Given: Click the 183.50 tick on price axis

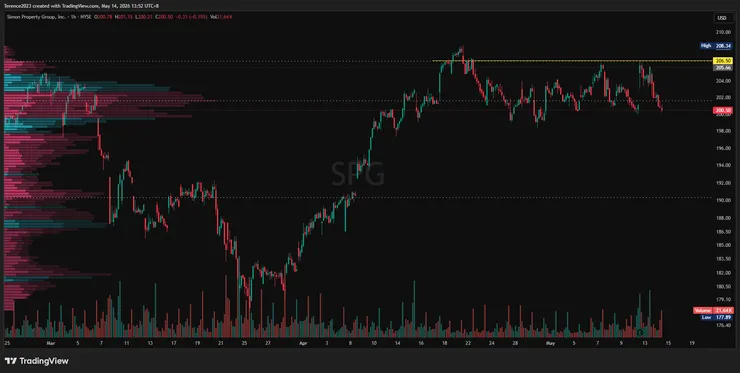Looking at the screenshot, I should click(723, 259).
